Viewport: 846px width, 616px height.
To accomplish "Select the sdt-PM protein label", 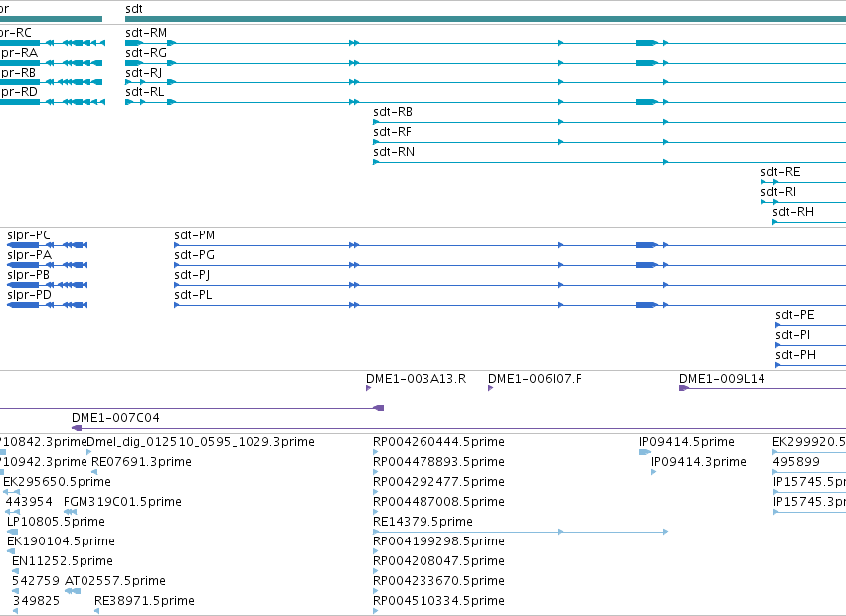I will click(194, 235).
